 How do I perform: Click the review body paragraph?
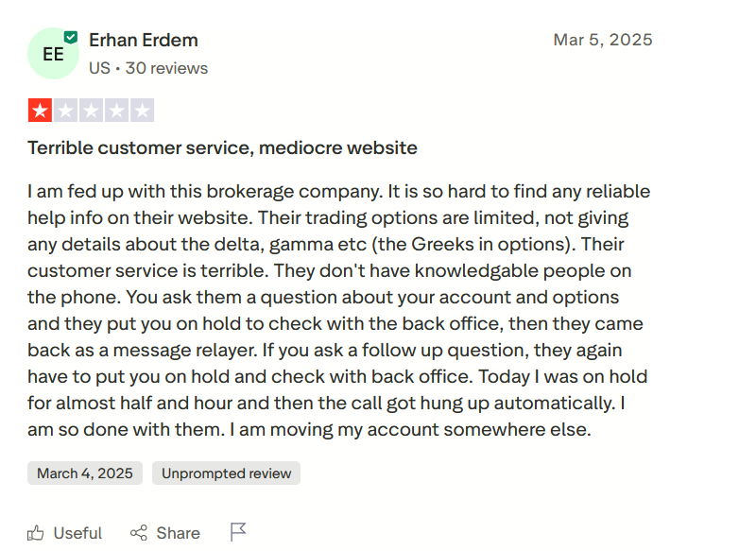pos(338,310)
